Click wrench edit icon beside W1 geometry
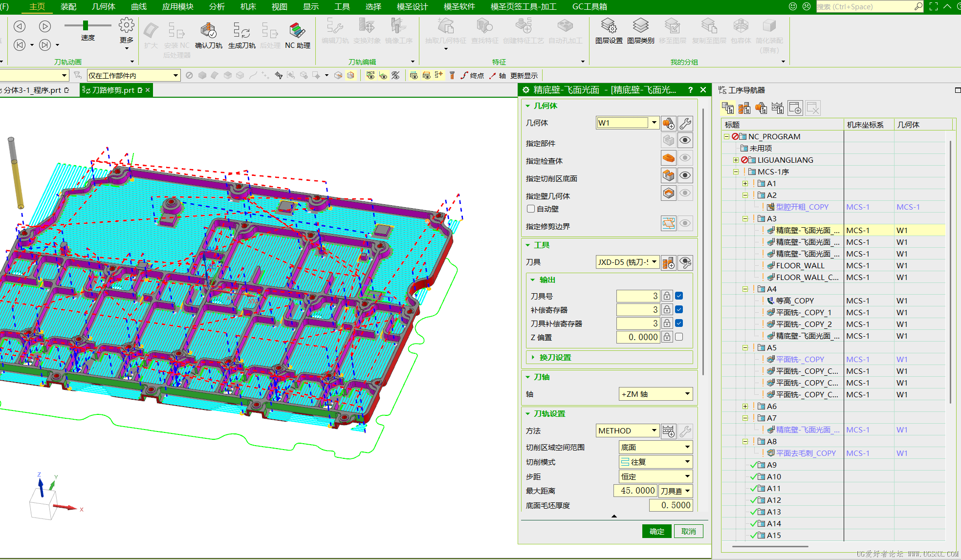The image size is (961, 560). click(685, 123)
